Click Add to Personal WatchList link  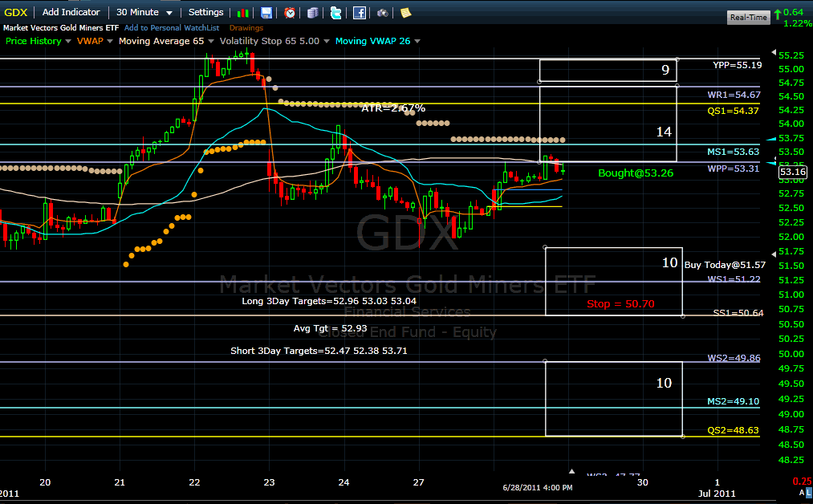(172, 28)
